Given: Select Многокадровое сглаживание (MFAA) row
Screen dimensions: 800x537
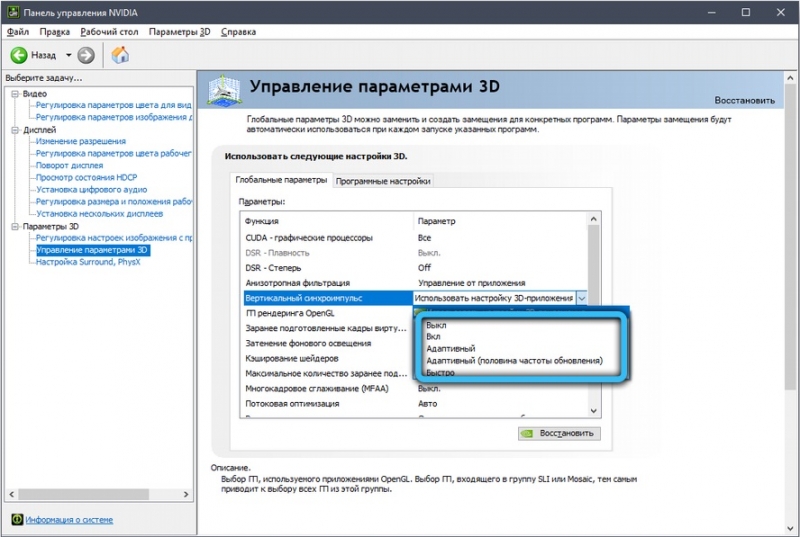Looking at the screenshot, I should click(414, 389).
